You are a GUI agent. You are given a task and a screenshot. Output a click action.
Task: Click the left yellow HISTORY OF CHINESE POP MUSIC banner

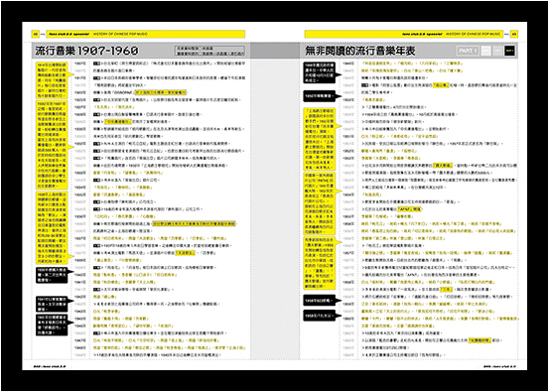pos(145,34)
